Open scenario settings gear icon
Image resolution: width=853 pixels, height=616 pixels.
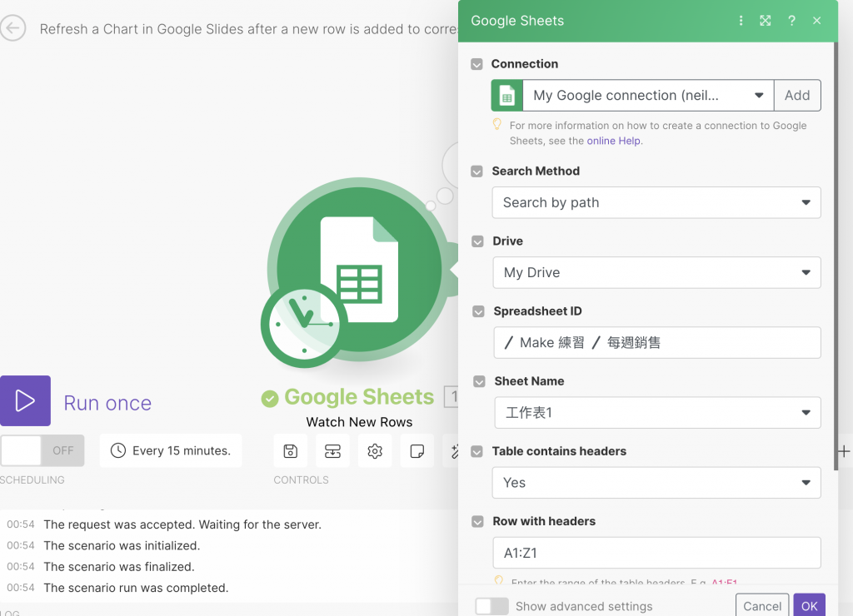coord(375,450)
